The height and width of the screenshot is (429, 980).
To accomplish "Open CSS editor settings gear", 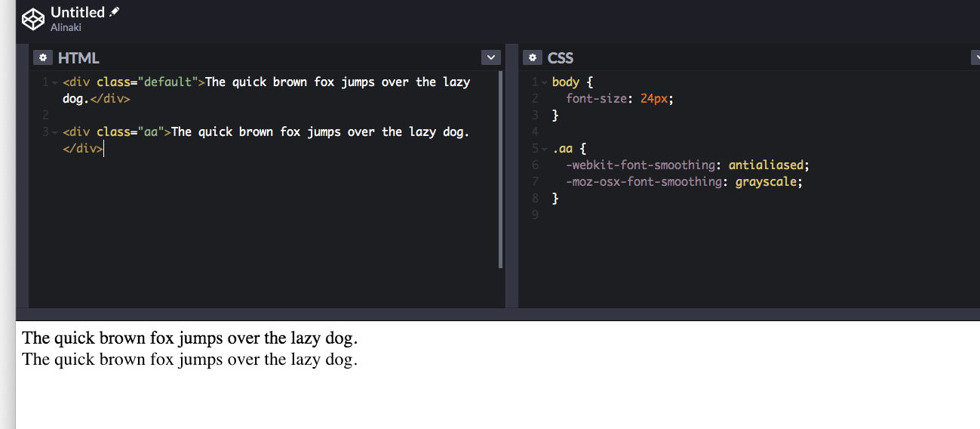I will click(x=533, y=57).
